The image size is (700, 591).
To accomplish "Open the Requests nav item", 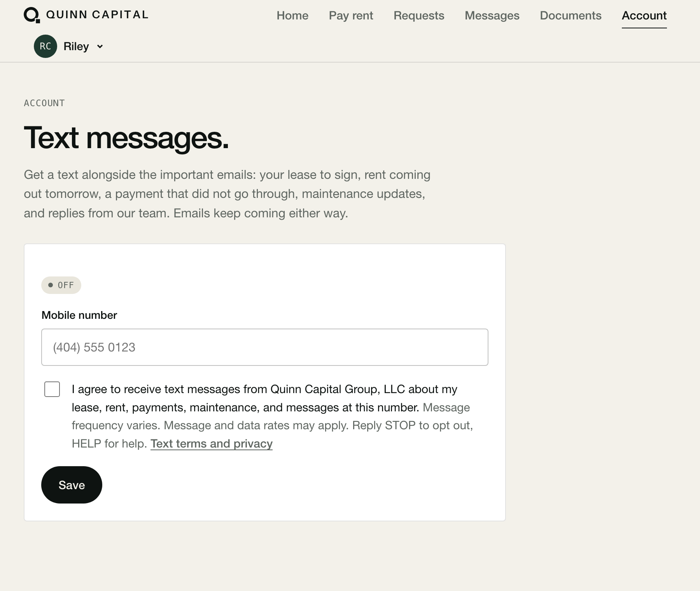I will 419,16.
